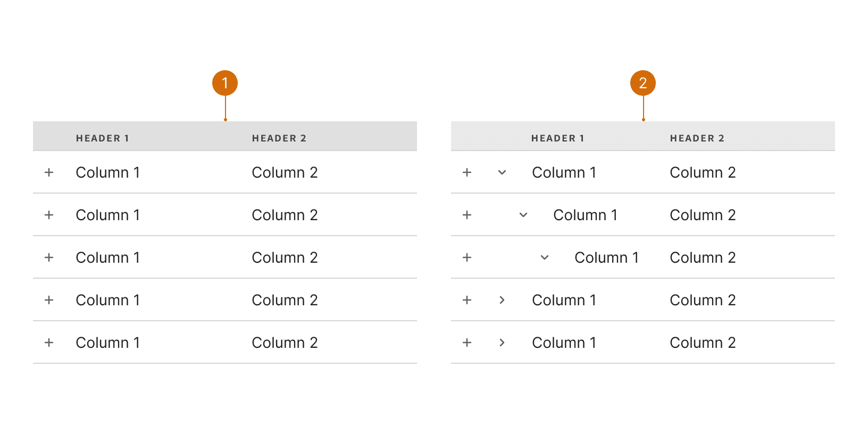Image resolution: width=868 pixels, height=434 pixels.
Task: Click plus icon in third row of right table
Action: click(x=467, y=257)
